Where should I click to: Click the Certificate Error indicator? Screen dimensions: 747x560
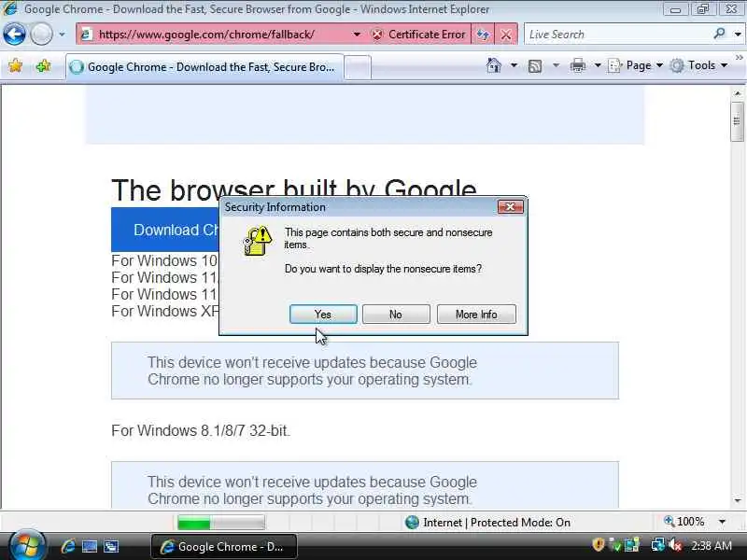418,35
